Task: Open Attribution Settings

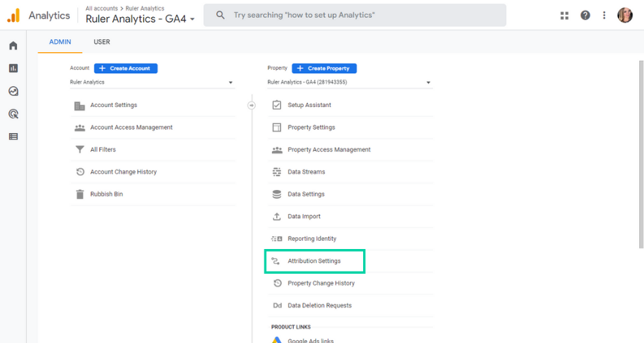Action: tap(314, 261)
